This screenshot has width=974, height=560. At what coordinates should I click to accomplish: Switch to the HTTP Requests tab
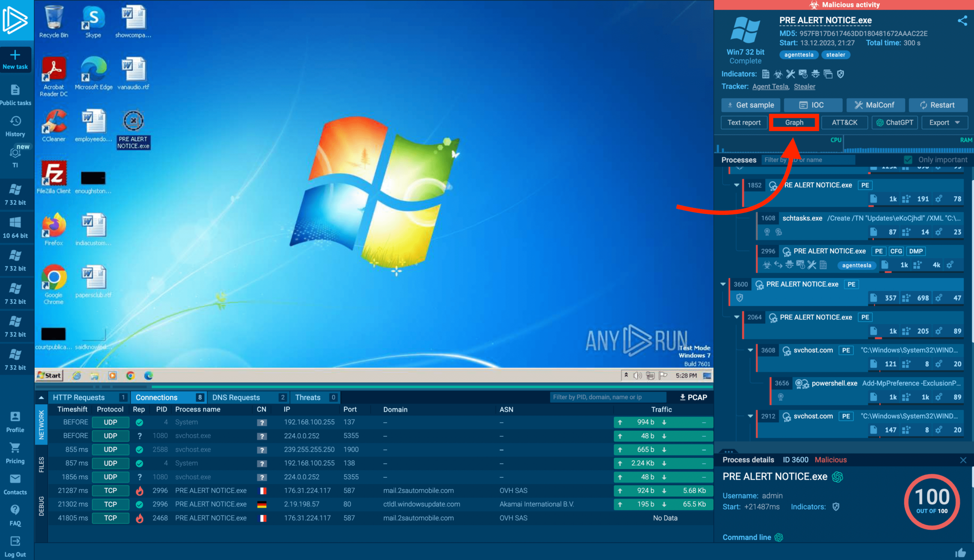point(79,397)
